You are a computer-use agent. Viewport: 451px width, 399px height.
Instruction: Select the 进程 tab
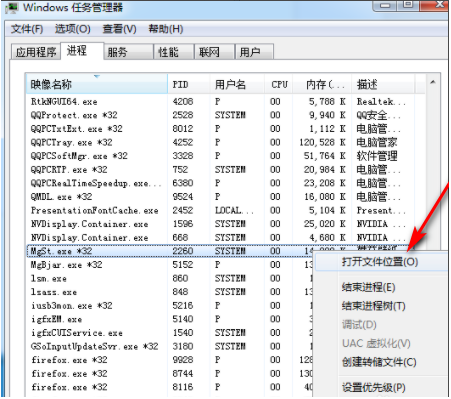tap(82, 51)
